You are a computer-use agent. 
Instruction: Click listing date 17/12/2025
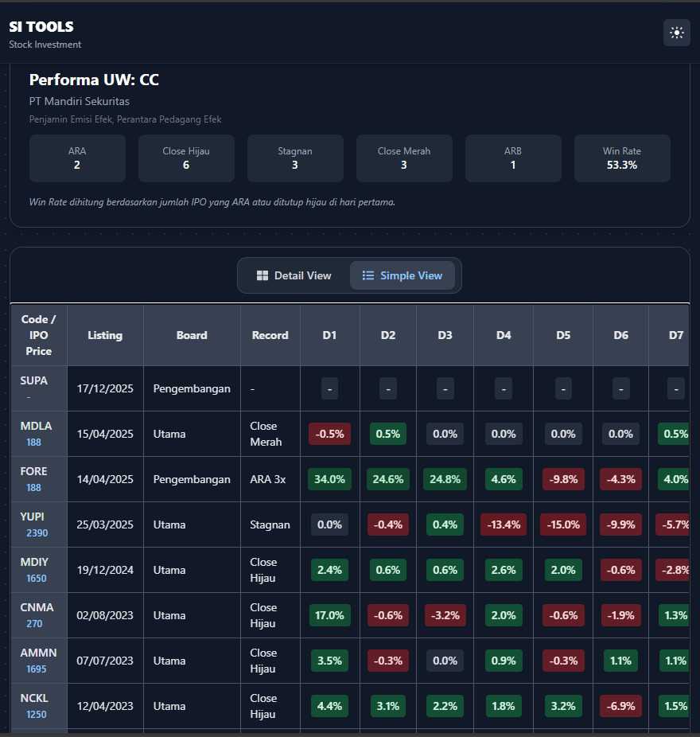[x=105, y=388]
